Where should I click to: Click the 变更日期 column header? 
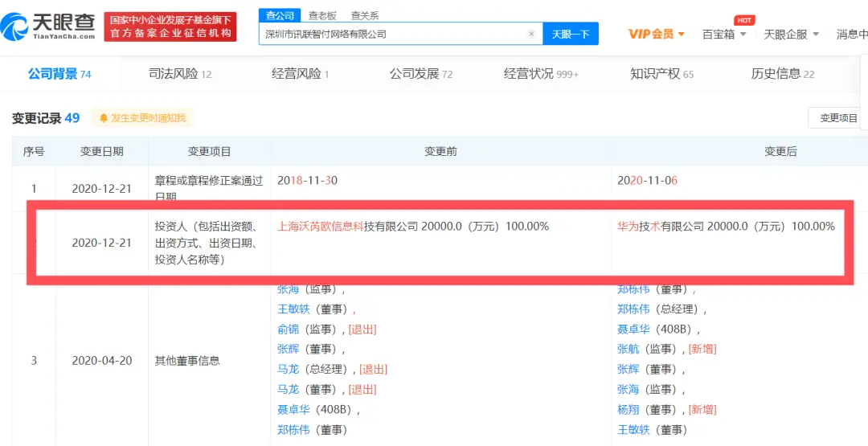pos(102,152)
